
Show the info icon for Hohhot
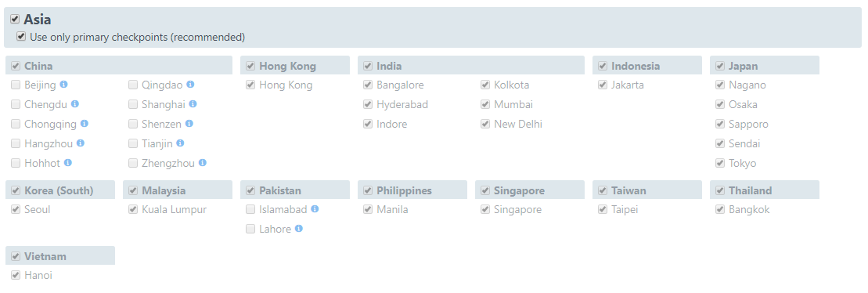point(68,163)
